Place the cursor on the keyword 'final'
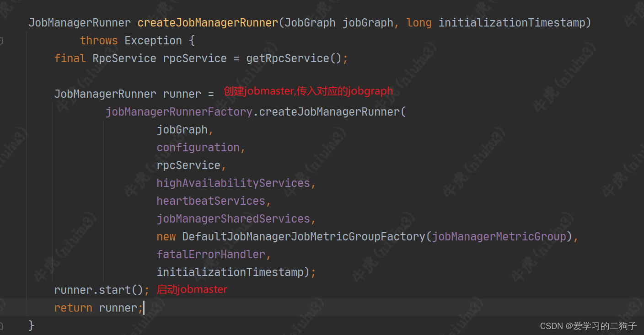This screenshot has width=644, height=335. coord(70,58)
